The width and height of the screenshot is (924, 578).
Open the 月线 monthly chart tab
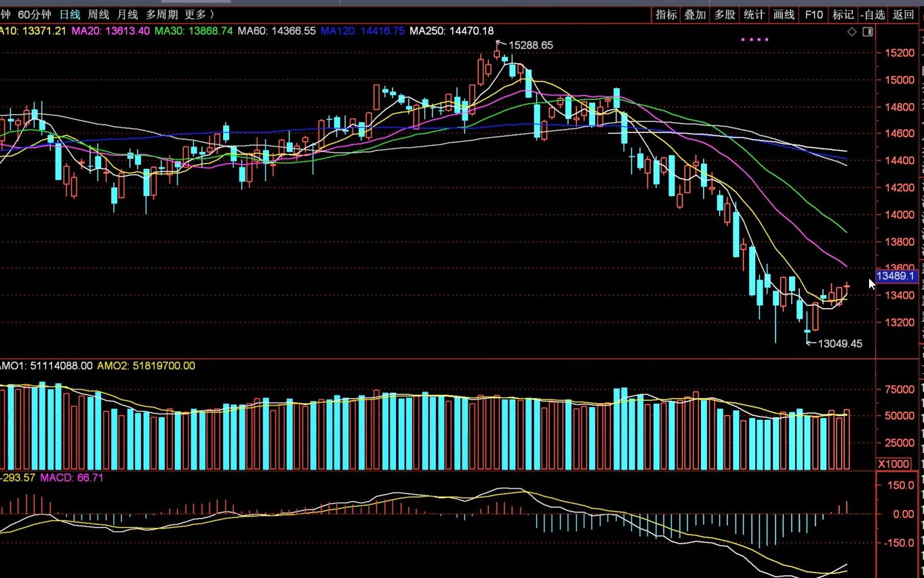pos(127,14)
